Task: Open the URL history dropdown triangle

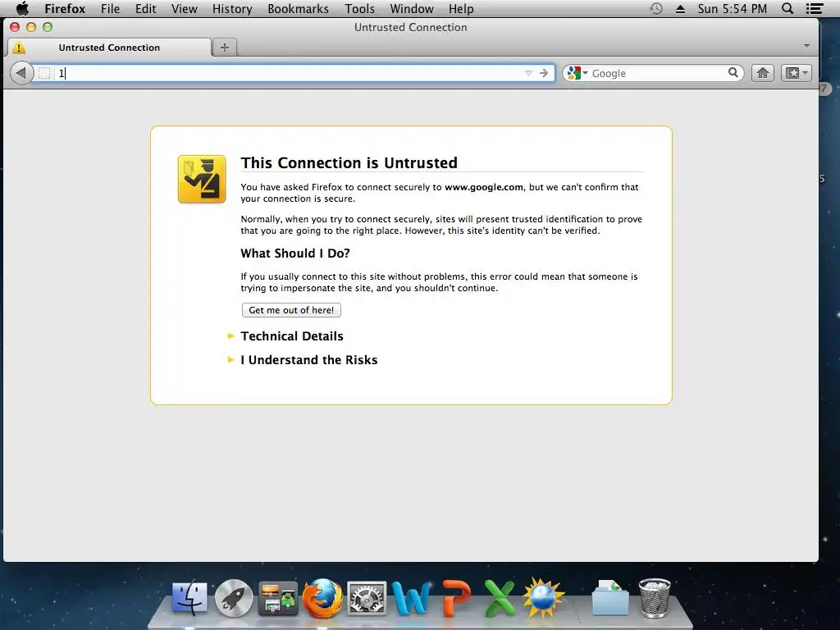Action: pyautogui.click(x=529, y=73)
